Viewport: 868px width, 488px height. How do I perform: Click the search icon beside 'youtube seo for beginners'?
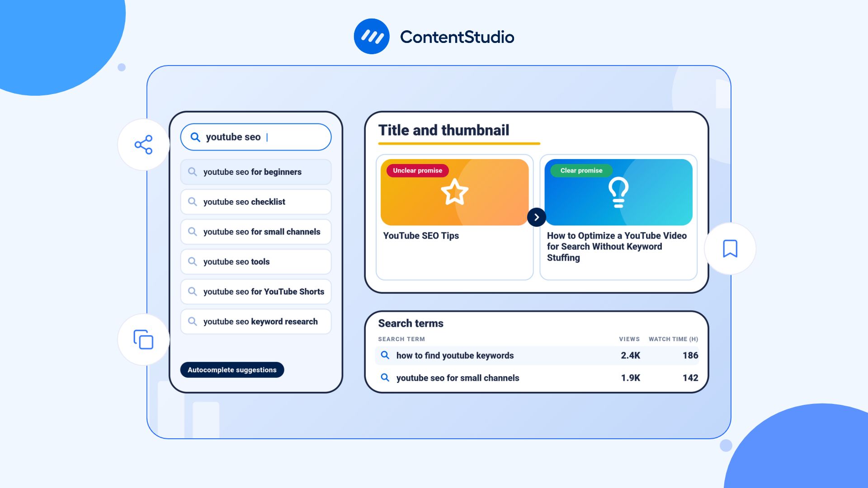(193, 172)
